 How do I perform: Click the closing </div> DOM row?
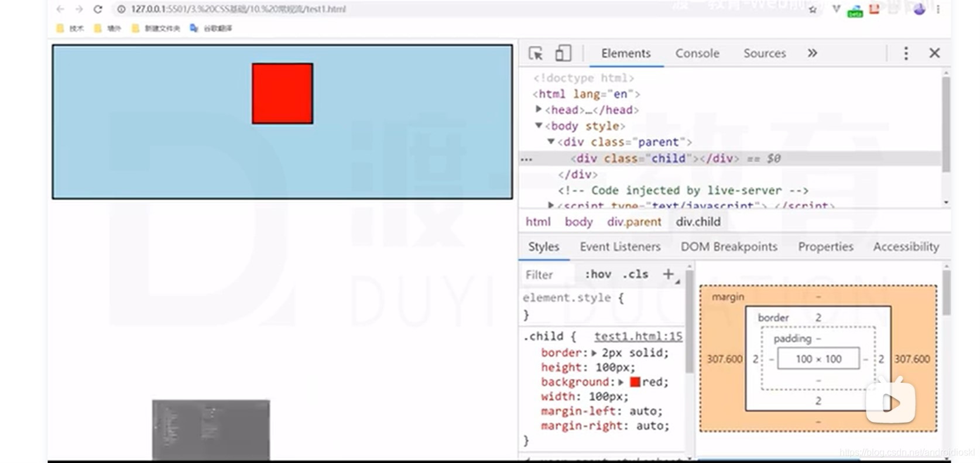click(x=577, y=174)
